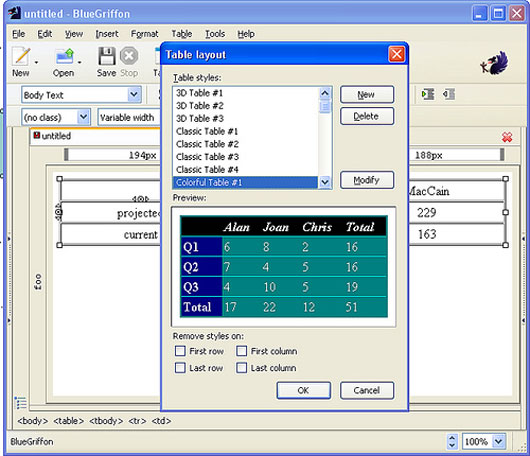Open the Table menu
Screen dimensions: 530x456
coord(182,34)
